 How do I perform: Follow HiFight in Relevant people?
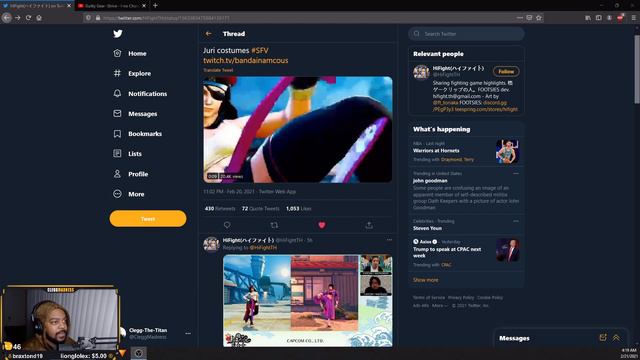coord(506,71)
